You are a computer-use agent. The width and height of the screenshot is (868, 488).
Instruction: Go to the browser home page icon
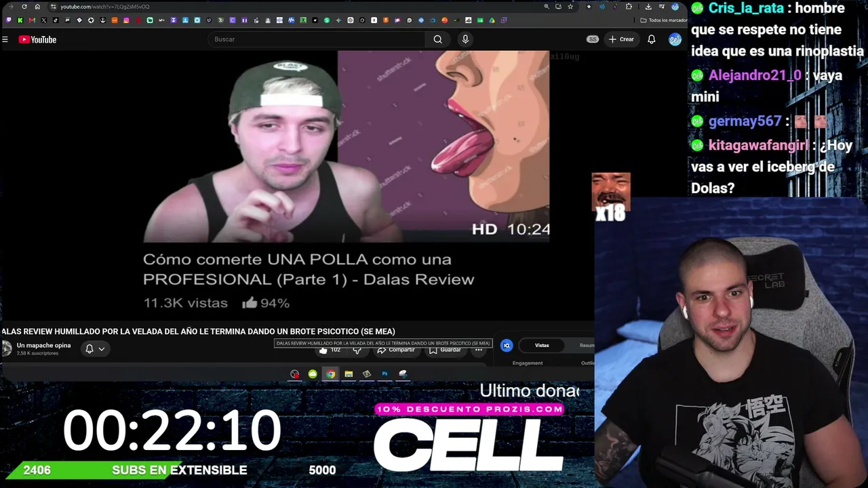point(37,7)
